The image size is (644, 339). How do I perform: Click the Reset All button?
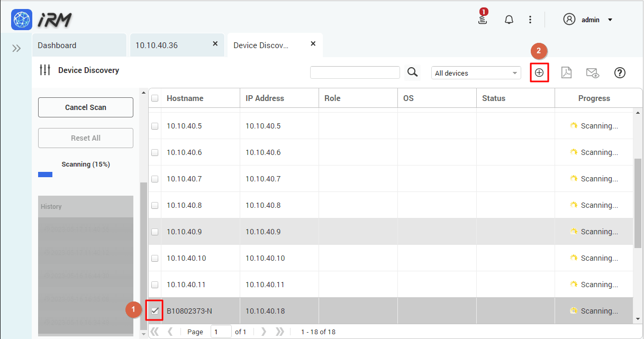click(x=85, y=138)
